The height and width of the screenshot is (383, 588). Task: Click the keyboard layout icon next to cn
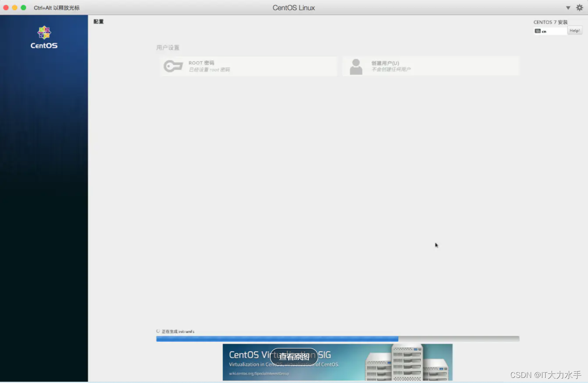tap(538, 31)
